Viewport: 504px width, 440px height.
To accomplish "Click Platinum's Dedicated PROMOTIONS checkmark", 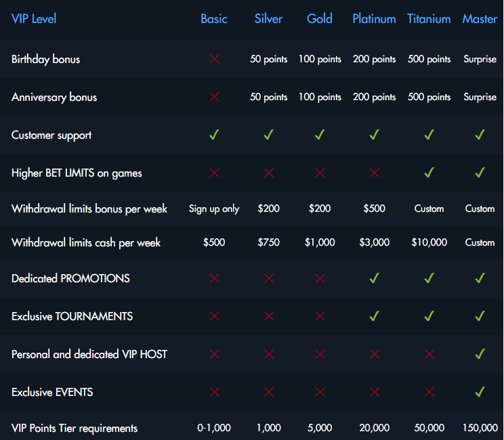I will coord(374,278).
